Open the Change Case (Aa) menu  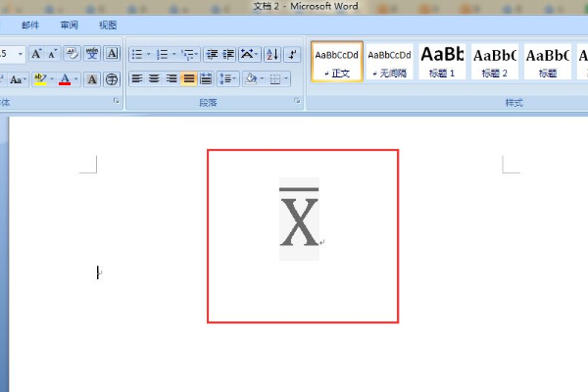18,79
